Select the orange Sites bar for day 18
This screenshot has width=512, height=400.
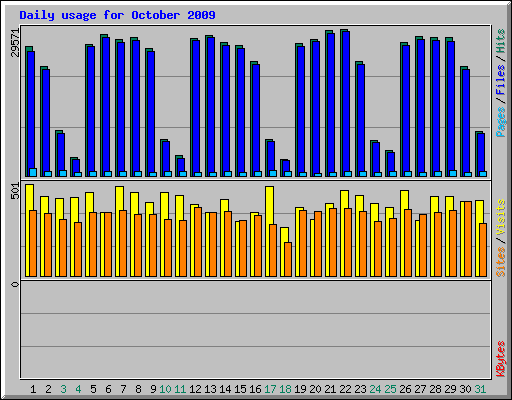tap(288, 259)
